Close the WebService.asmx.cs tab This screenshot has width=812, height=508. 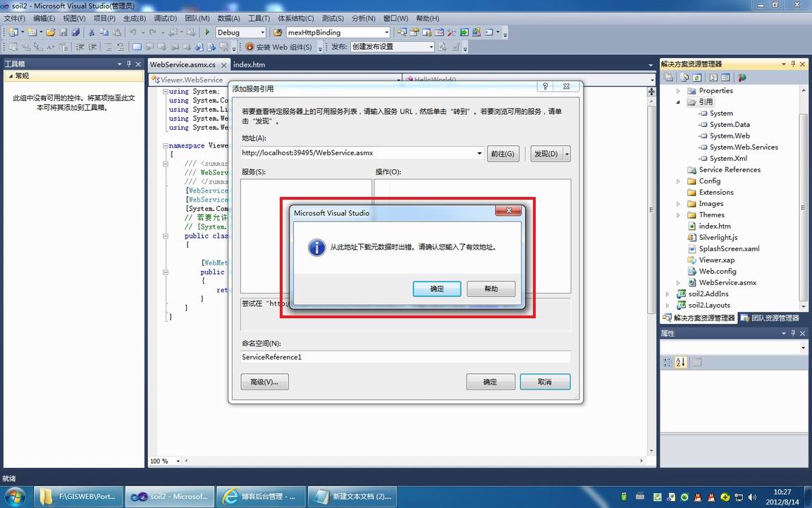224,65
